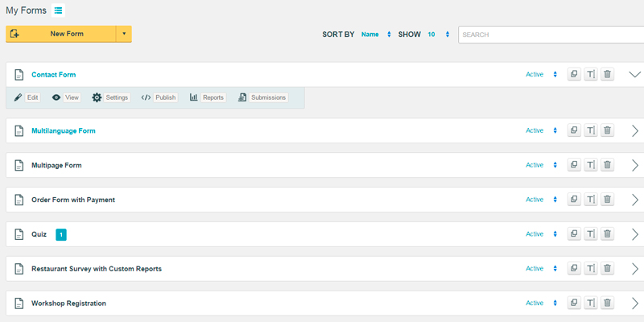Delete the Restaurant Survey with Custom Reports
Viewport: 644px width, 322px height.
tap(608, 269)
